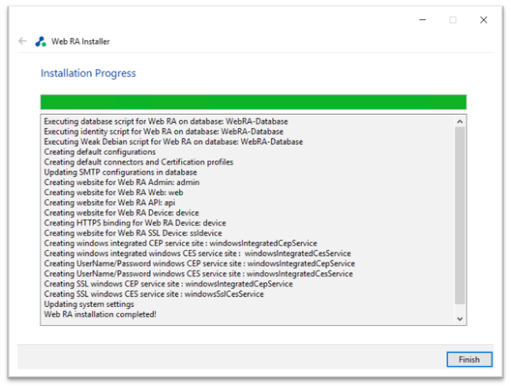Screen dimensions: 511x388
Task: Select the 'Web RA installation completed!' log line
Action: pyautogui.click(x=100, y=314)
